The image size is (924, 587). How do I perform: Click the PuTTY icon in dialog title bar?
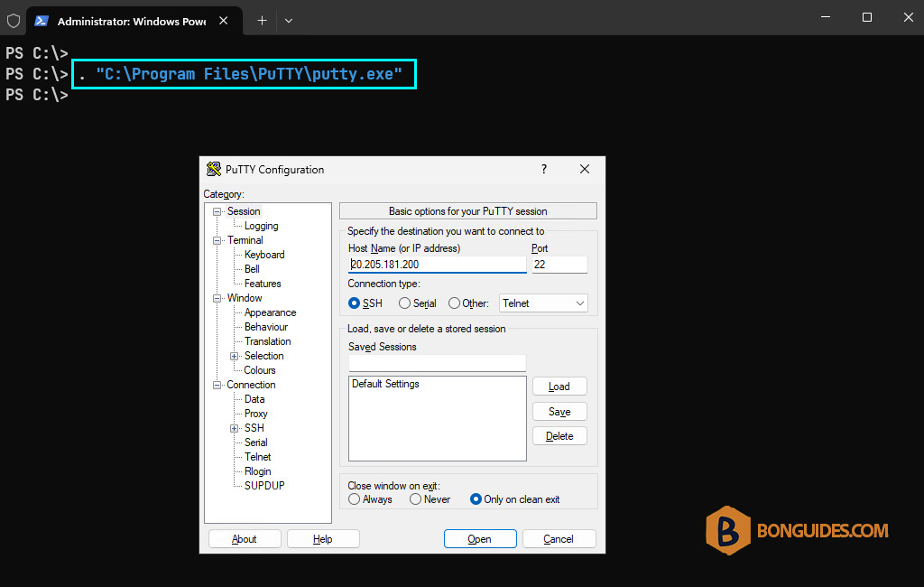(213, 169)
